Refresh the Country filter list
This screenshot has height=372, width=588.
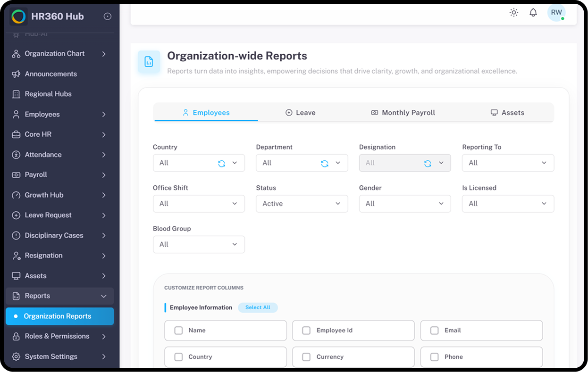click(x=221, y=163)
